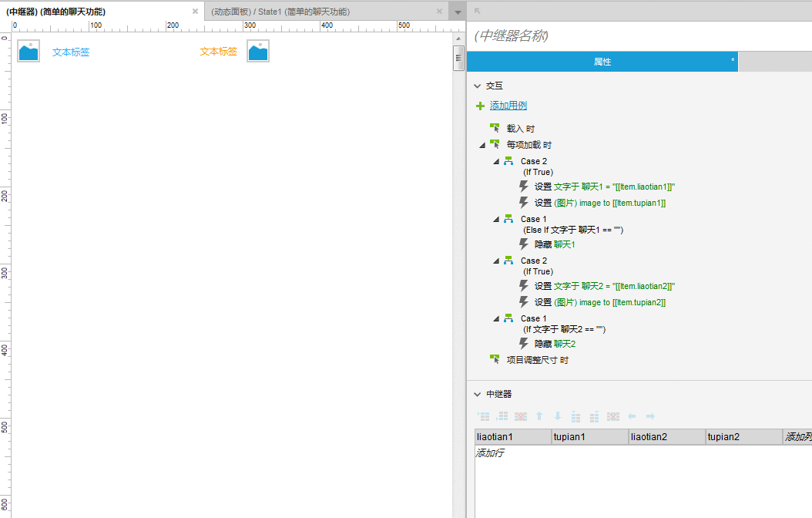Screen dimensions: 812x518
Task: Click move row up arrow icon
Action: pos(539,416)
